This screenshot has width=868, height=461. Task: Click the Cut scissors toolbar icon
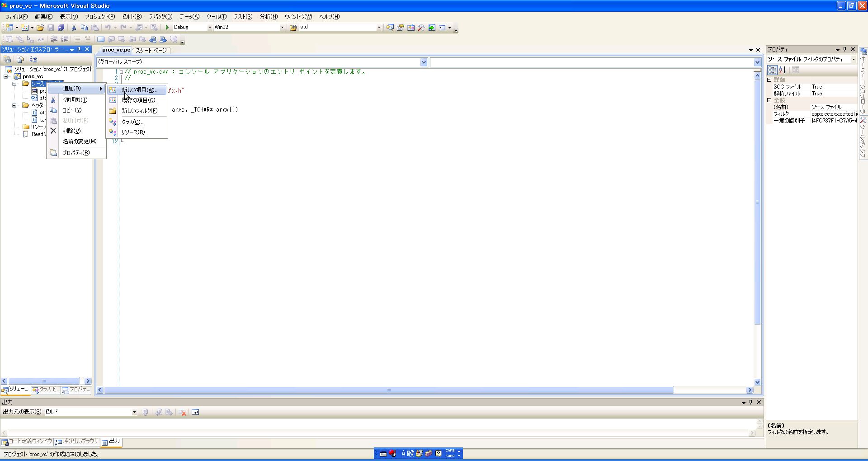click(x=74, y=28)
